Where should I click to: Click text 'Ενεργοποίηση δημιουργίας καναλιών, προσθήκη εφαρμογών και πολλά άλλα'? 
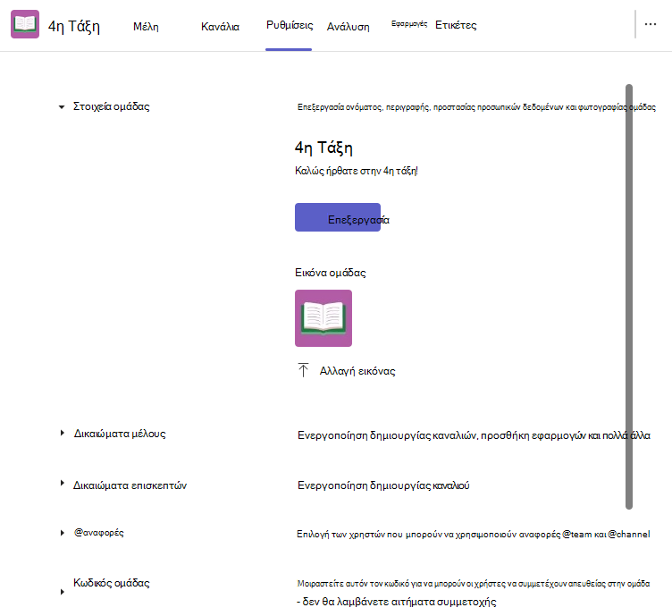(474, 435)
